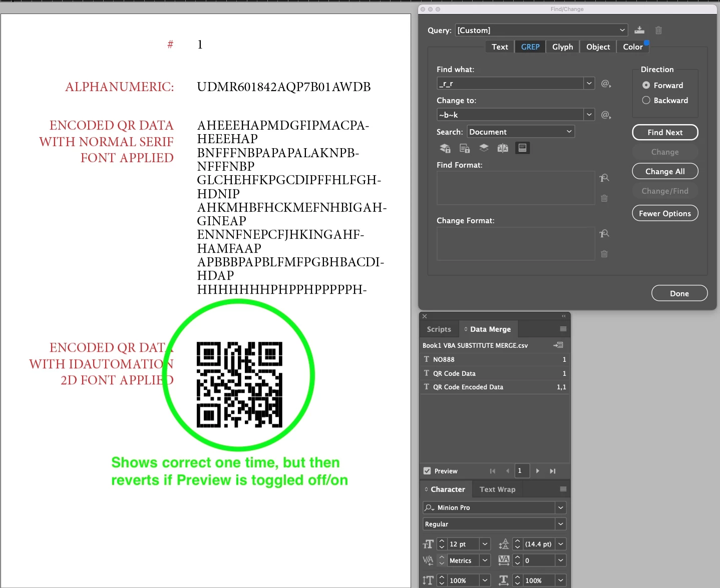Expand the Change to history dropdown
The height and width of the screenshot is (588, 720).
589,115
